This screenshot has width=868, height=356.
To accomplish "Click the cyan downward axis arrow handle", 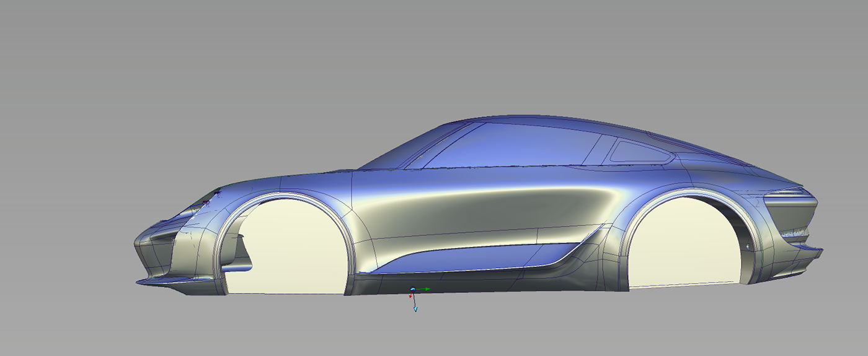I will tap(415, 308).
